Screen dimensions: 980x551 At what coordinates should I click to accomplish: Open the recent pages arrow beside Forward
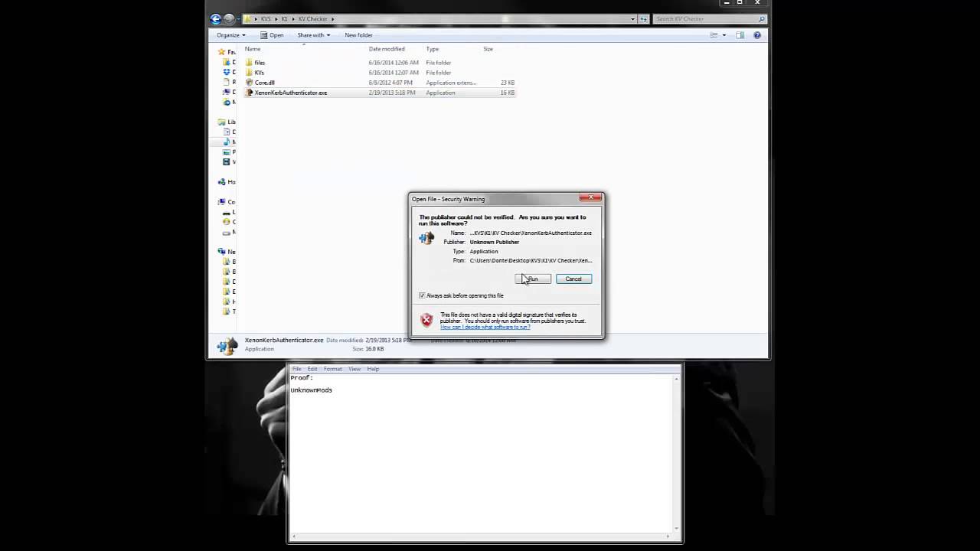click(x=239, y=19)
